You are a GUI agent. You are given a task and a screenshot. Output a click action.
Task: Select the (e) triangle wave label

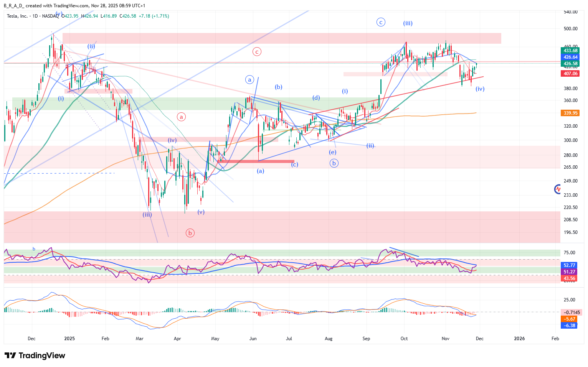[x=332, y=152]
